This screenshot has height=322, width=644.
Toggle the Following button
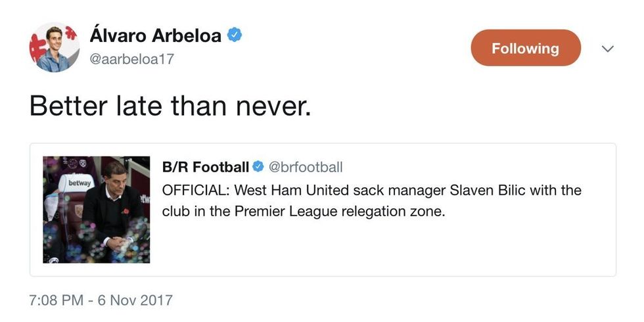click(526, 48)
